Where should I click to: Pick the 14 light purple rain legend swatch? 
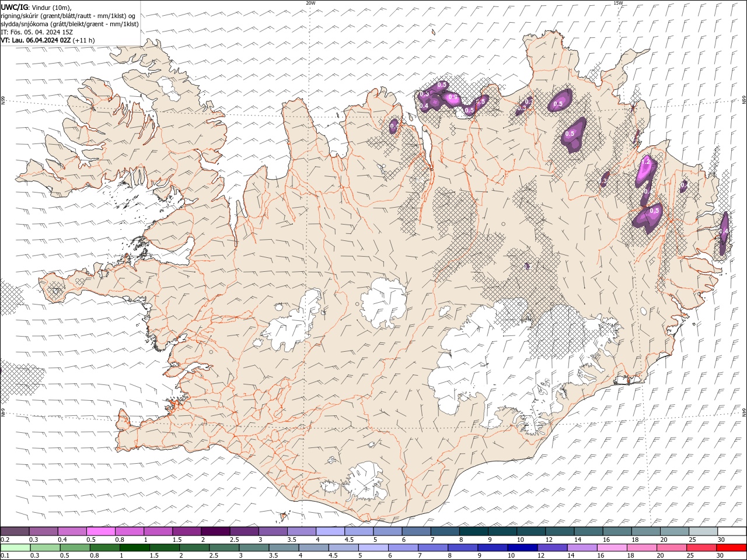click(x=582, y=548)
